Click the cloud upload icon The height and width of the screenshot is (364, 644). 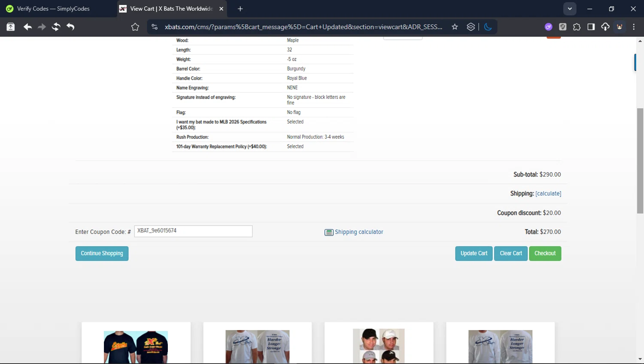(x=605, y=27)
